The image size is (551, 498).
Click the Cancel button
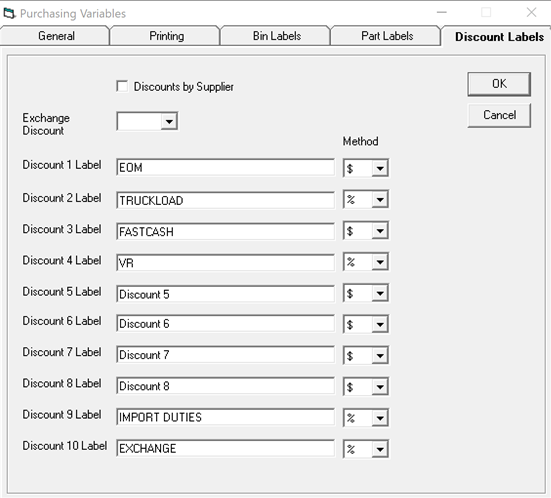coord(499,115)
